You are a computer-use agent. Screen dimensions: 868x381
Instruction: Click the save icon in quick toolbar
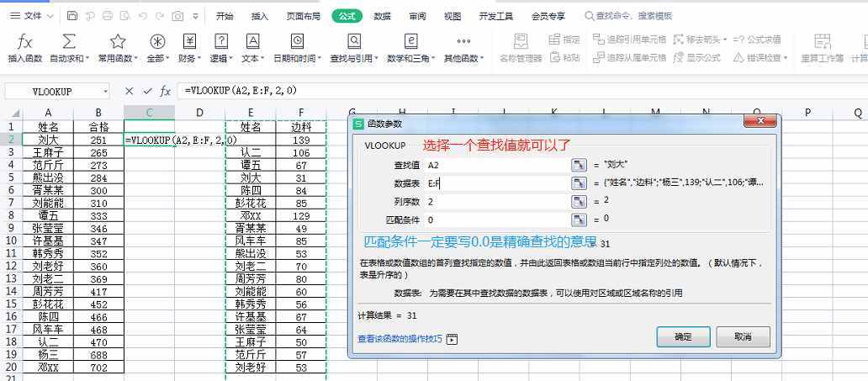pos(72,16)
